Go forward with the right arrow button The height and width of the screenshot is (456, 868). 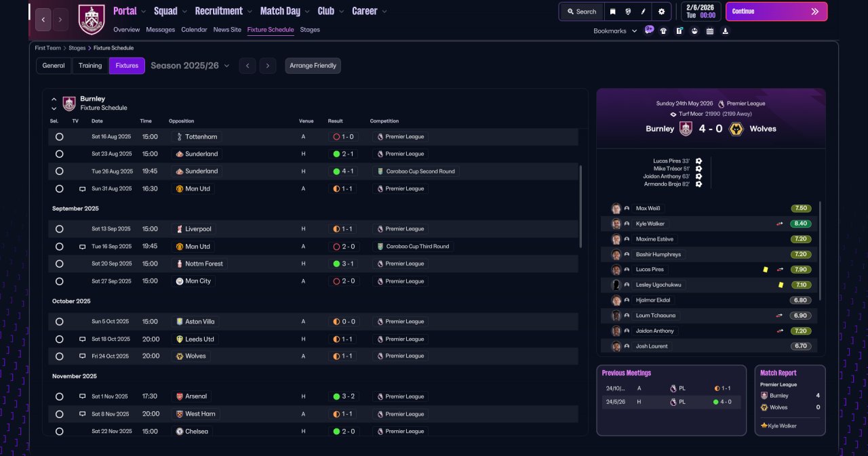point(60,20)
